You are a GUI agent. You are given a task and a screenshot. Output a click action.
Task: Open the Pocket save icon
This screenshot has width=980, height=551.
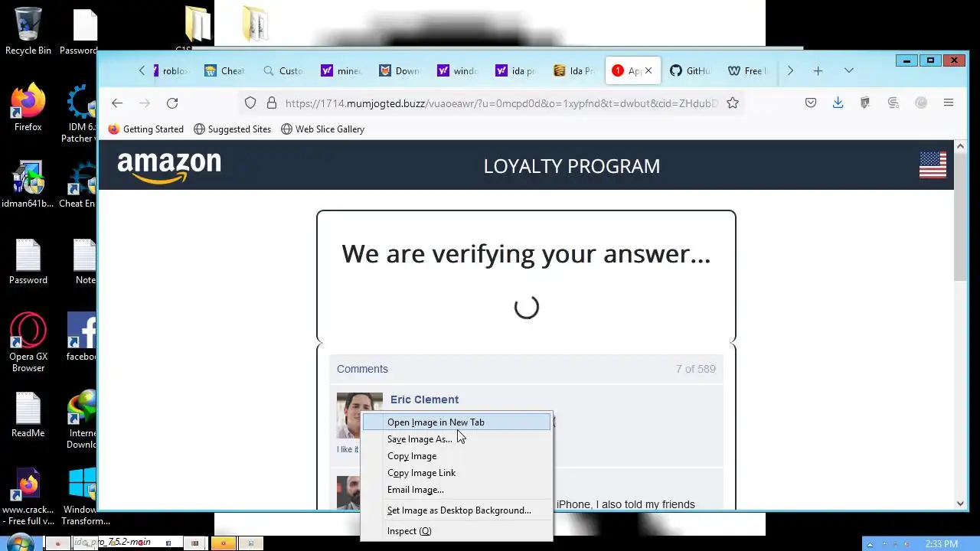coord(811,103)
